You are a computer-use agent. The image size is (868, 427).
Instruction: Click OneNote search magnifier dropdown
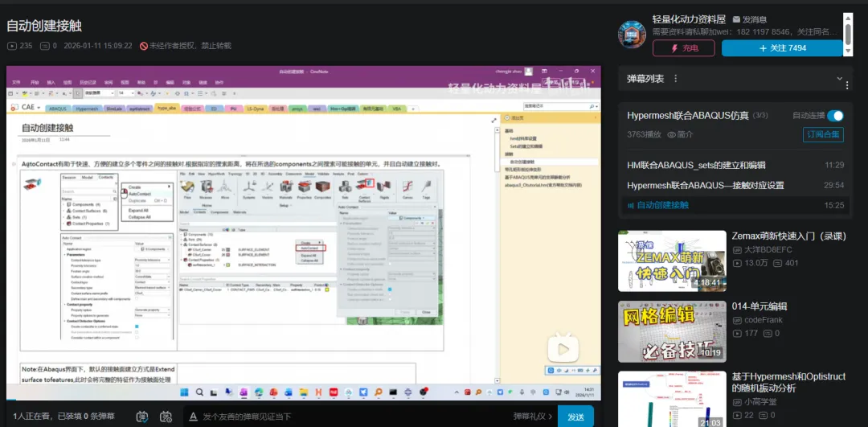coord(595,106)
